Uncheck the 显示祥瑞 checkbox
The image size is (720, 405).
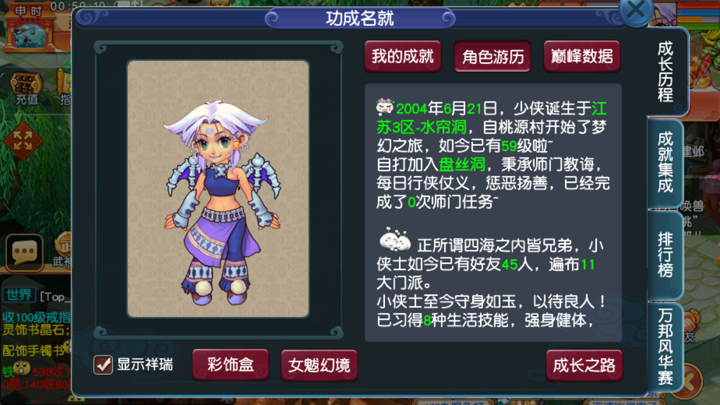coord(103,365)
